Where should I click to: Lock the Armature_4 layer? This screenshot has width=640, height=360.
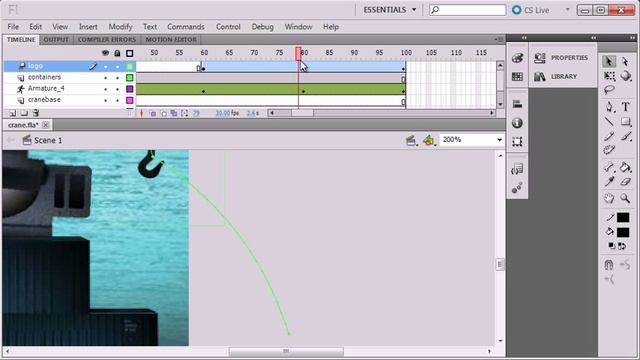pyautogui.click(x=118, y=89)
